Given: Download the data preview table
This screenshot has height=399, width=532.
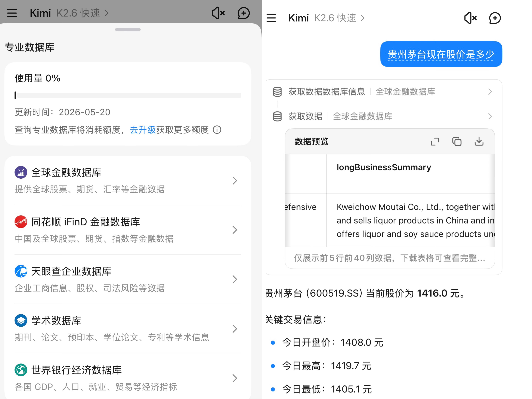Looking at the screenshot, I should [x=479, y=141].
